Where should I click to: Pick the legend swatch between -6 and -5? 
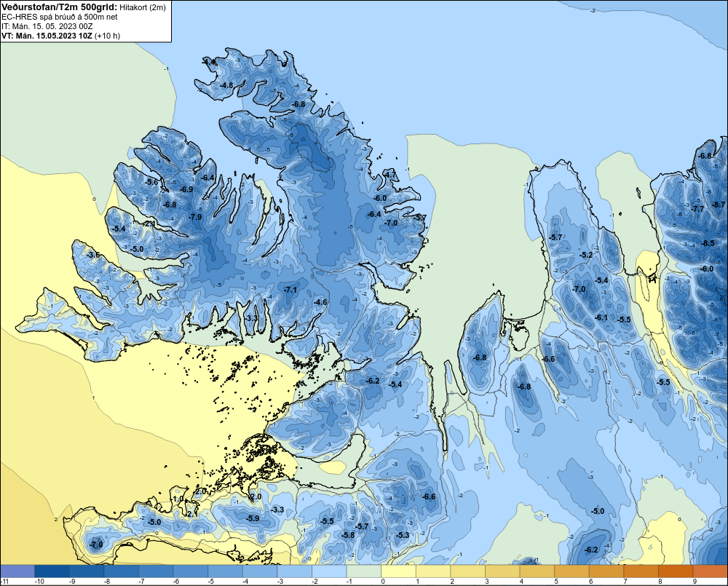point(191,571)
